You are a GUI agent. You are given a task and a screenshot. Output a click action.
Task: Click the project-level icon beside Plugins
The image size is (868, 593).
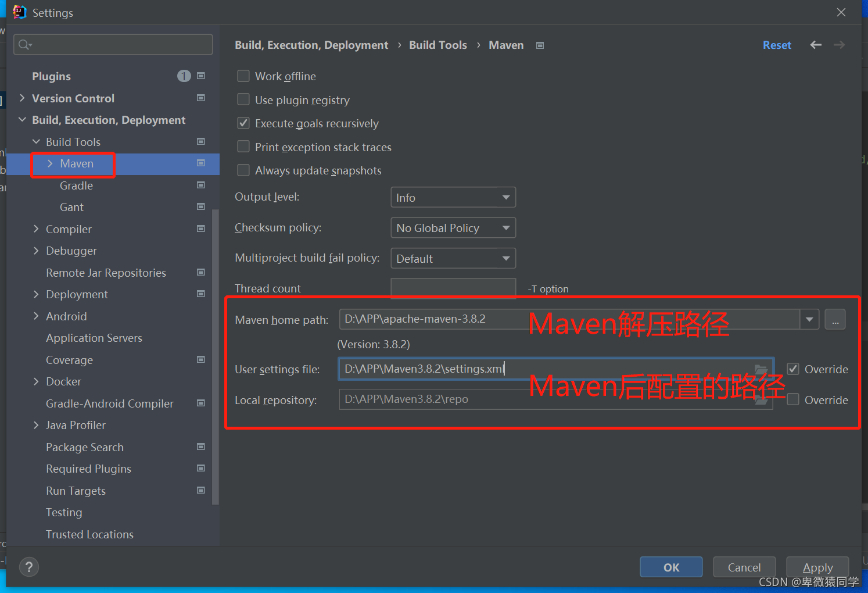point(201,76)
